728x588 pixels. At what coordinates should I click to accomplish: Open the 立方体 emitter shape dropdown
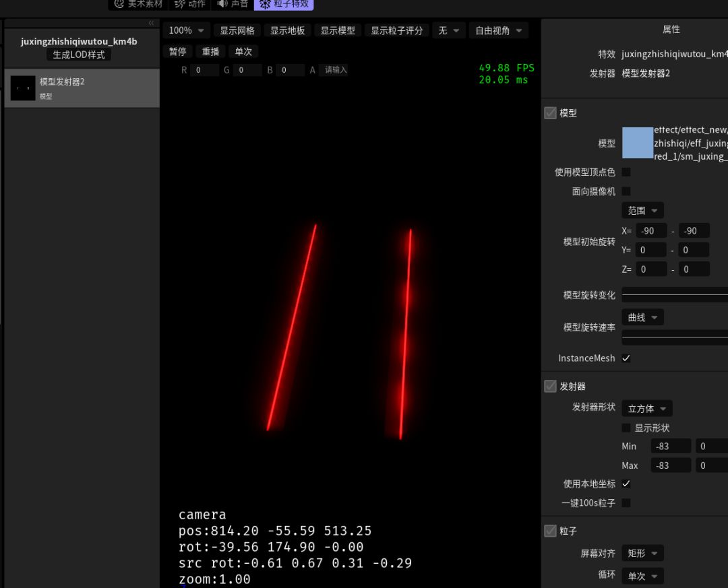[646, 408]
